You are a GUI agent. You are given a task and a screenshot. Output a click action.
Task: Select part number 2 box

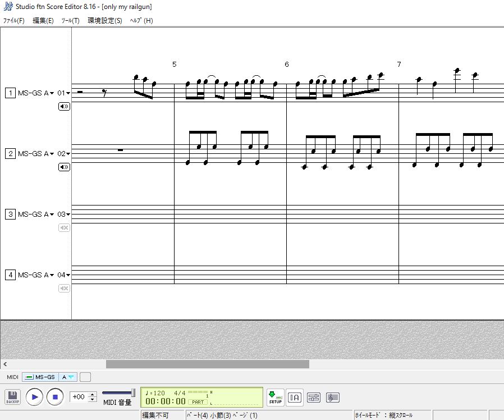coord(10,154)
